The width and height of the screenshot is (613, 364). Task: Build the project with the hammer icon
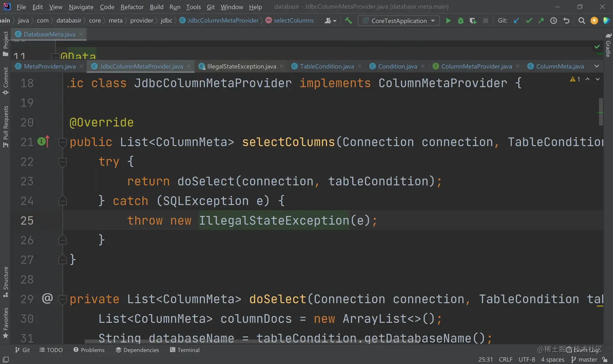(348, 21)
